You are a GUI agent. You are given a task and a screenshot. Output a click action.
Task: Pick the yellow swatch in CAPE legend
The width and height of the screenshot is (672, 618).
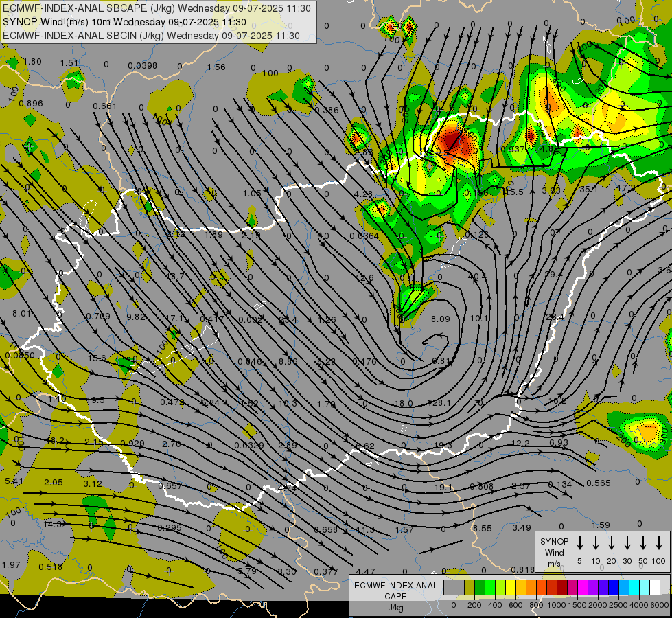point(511,588)
